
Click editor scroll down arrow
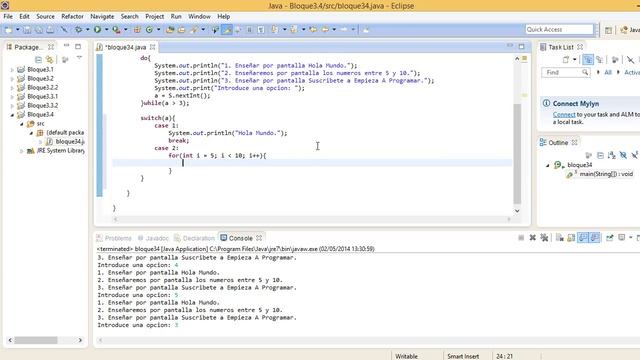point(517,211)
